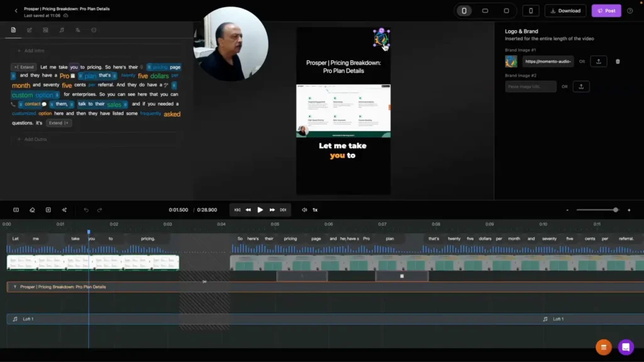The image size is (644, 362).
Task: Click Brand Image #1 thumbnail
Action: click(x=511, y=62)
